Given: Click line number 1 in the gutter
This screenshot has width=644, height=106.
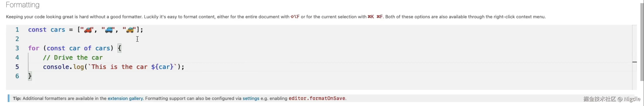Looking at the screenshot, I should (17, 30).
